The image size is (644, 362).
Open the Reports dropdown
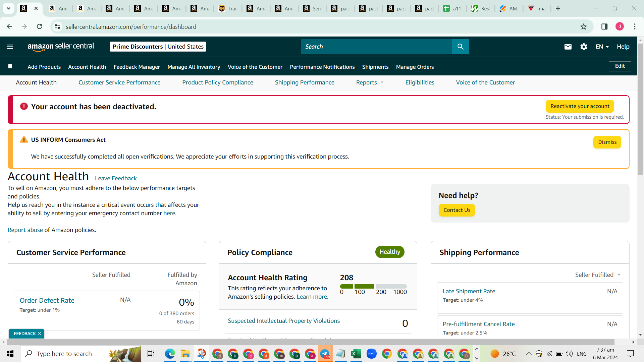370,82
